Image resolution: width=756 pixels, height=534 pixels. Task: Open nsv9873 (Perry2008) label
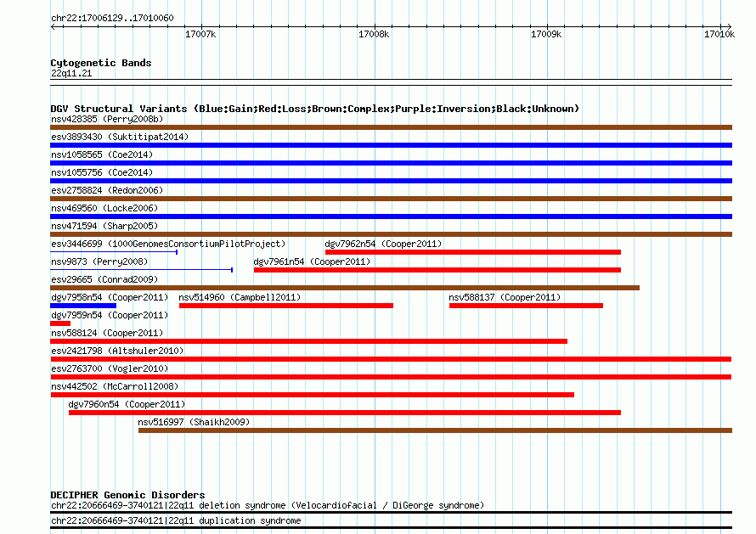click(99, 261)
